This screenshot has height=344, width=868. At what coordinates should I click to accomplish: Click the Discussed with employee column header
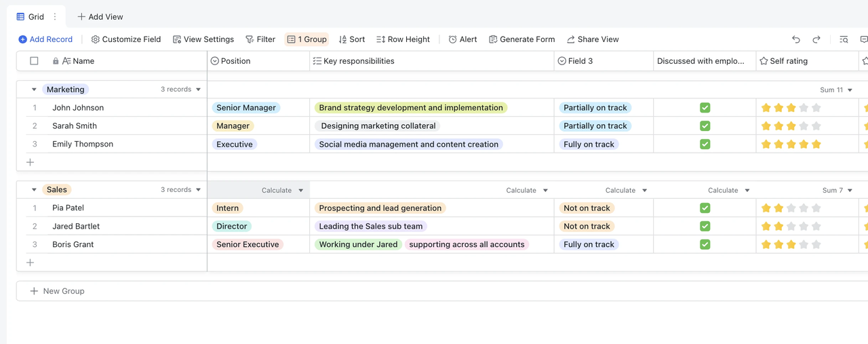[x=705, y=61]
